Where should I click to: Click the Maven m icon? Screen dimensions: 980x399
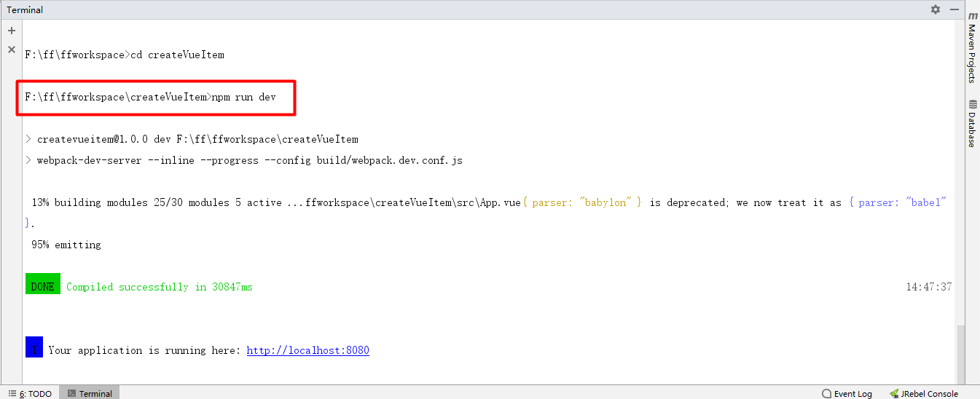click(x=973, y=15)
